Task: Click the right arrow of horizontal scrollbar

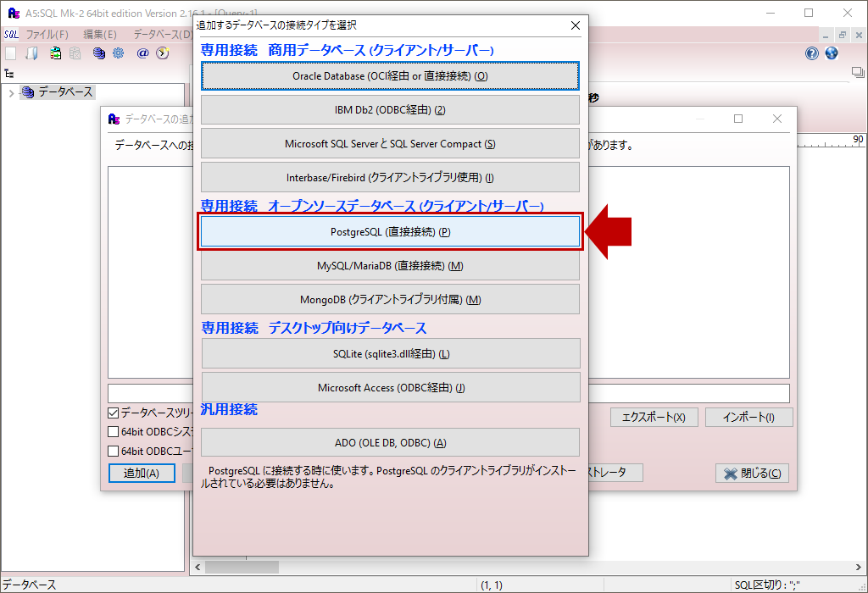Action: 859,567
